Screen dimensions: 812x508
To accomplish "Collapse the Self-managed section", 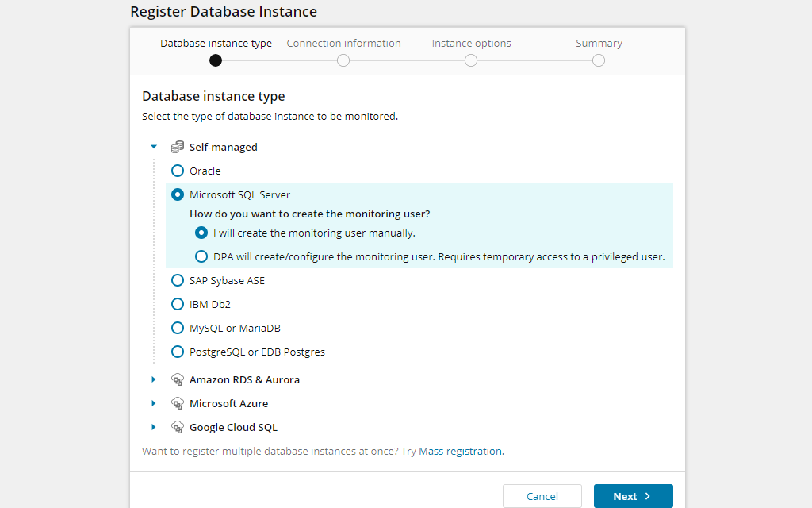I will (153, 146).
